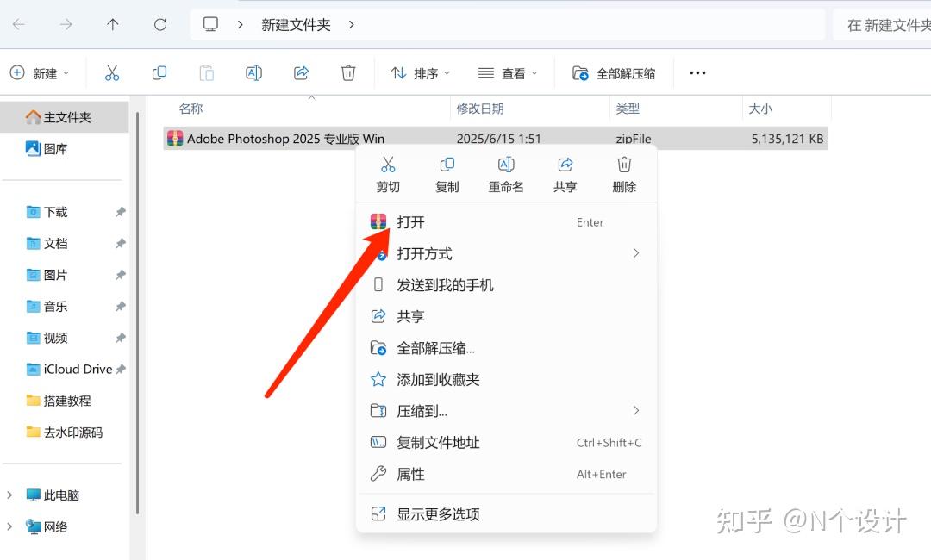The image size is (931, 560).
Task: Click the toolbar Cut scissors icon
Action: (x=111, y=73)
